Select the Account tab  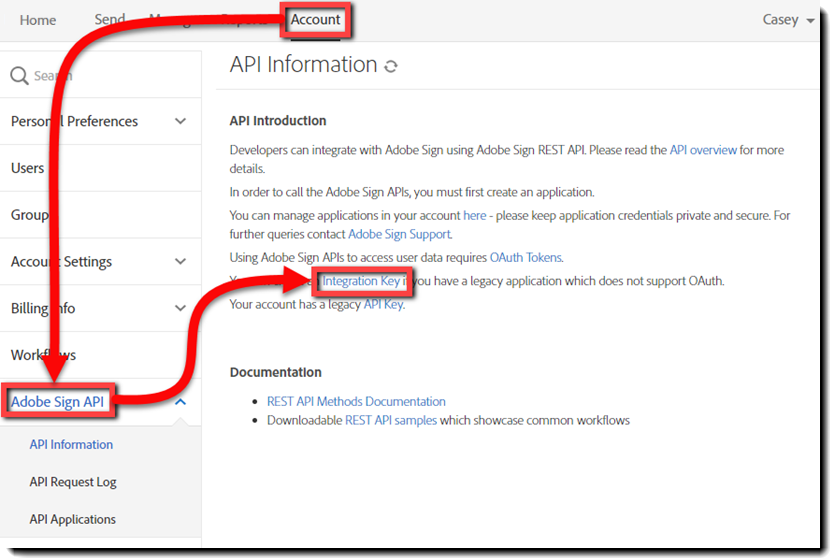tap(315, 20)
